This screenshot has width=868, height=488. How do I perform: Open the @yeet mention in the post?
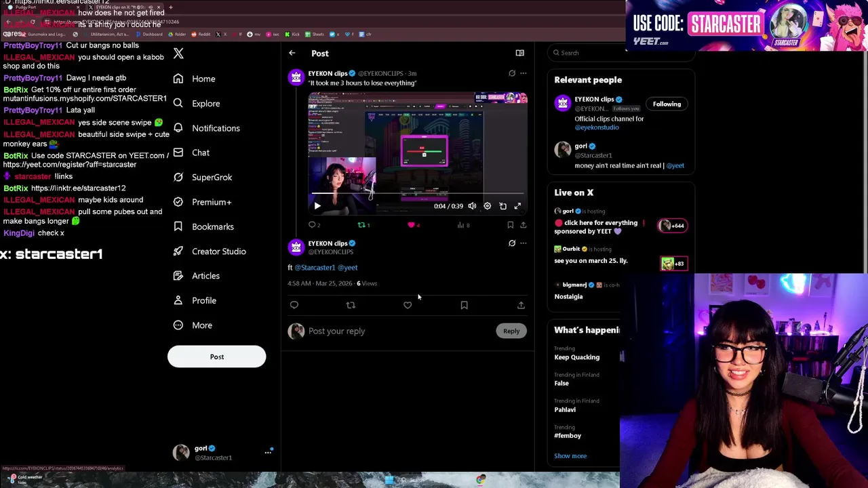coord(348,268)
